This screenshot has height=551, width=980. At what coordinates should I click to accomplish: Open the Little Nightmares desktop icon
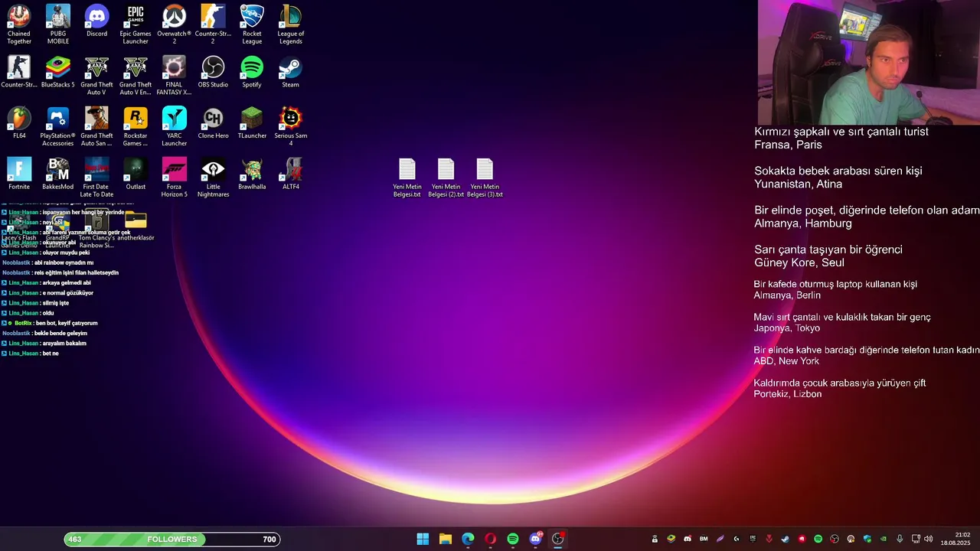point(213,178)
